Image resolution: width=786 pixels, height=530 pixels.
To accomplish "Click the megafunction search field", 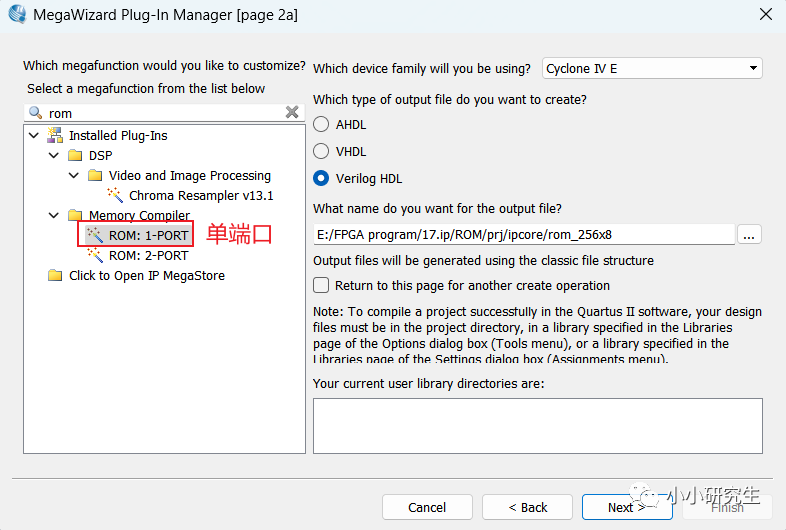I will pos(164,113).
